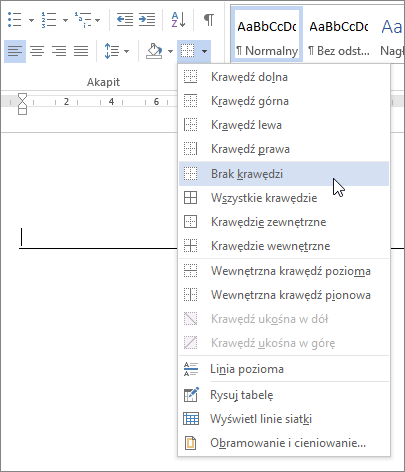This screenshot has width=405, height=472.
Task: Click the shading paint bucket
Action: 154,51
